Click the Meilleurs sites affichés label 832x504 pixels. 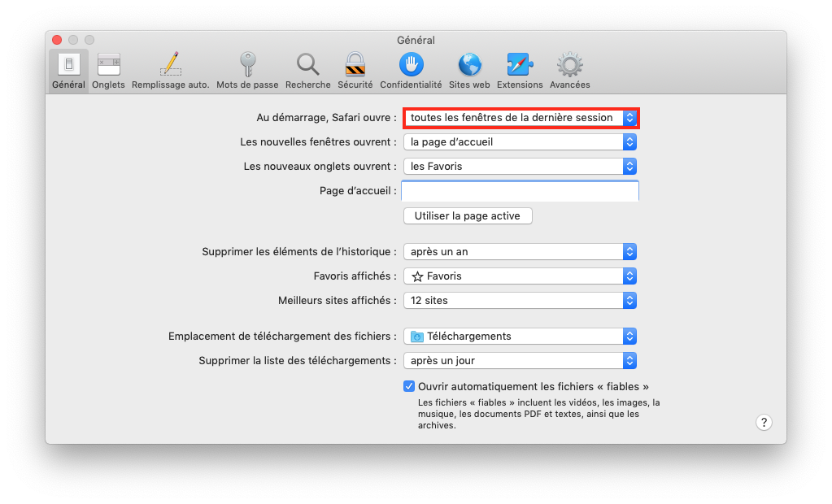(337, 300)
